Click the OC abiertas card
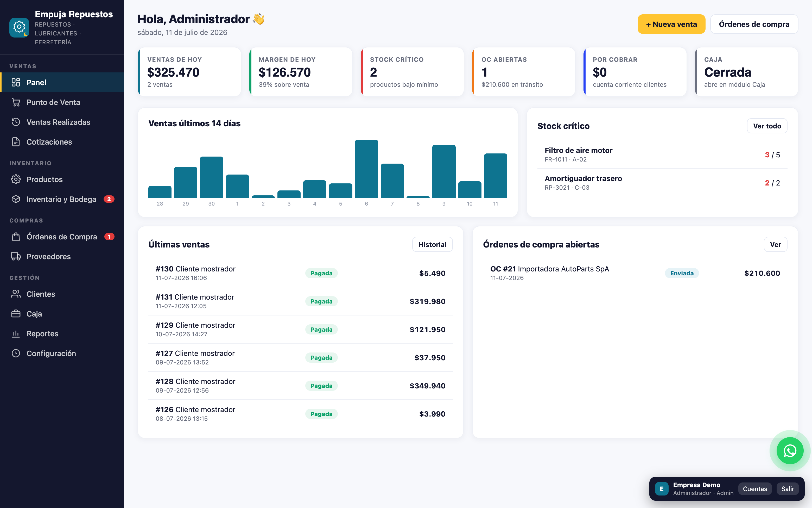812x508 pixels. [x=524, y=72]
